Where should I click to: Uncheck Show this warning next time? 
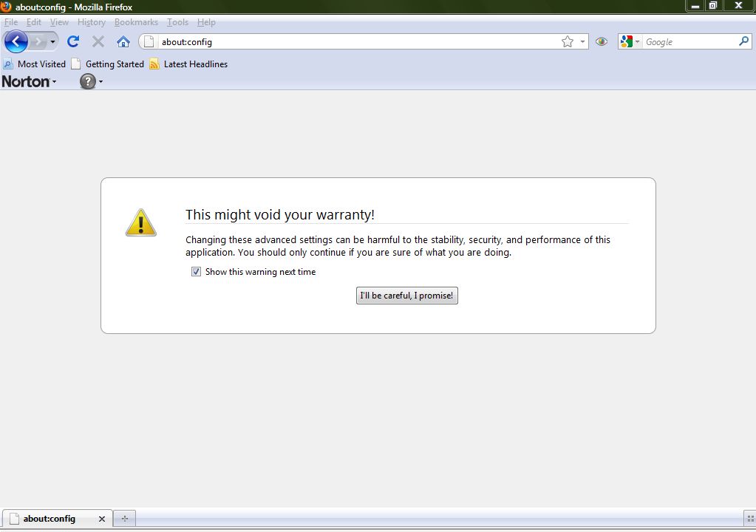[197, 272]
